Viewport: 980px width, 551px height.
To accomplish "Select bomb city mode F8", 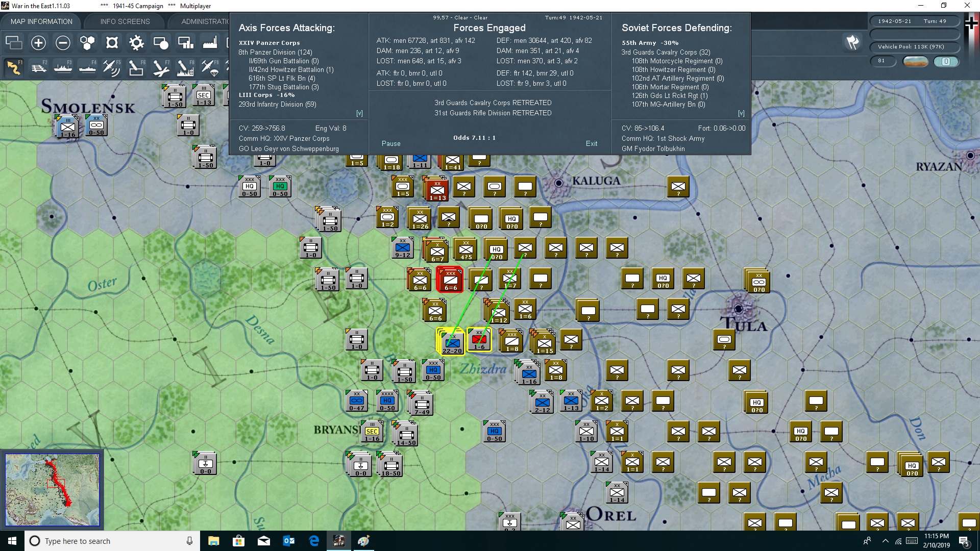I will [x=185, y=67].
